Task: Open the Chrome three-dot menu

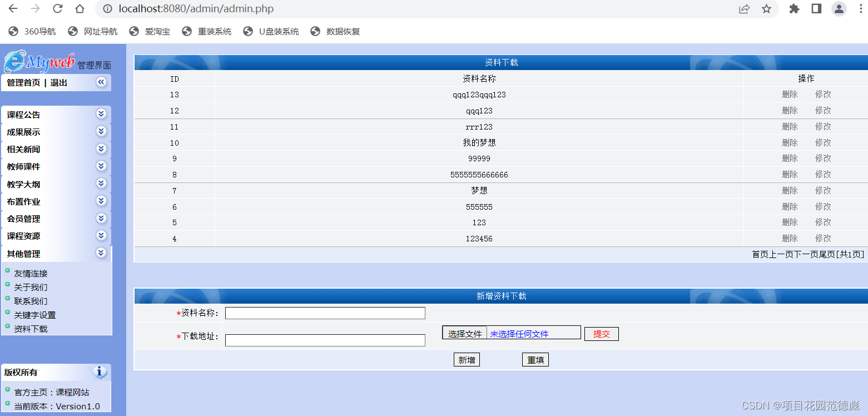Action: 861,9
